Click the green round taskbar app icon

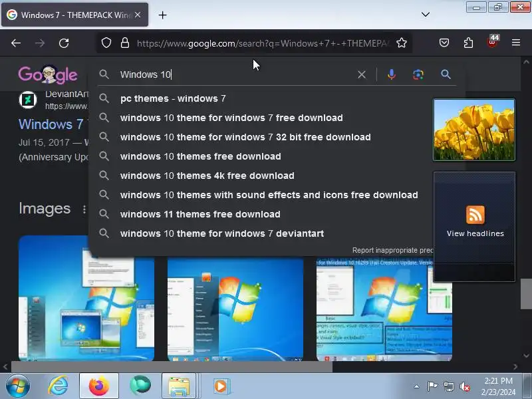tap(140, 386)
